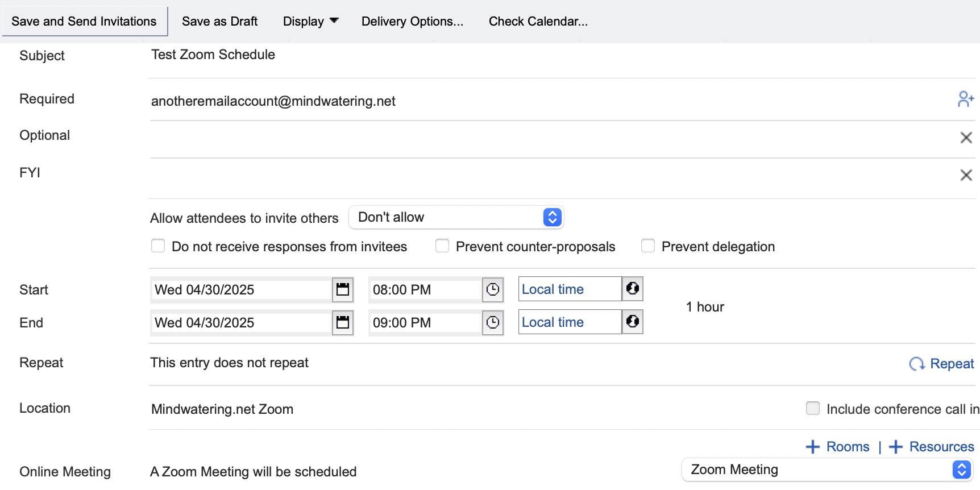This screenshot has height=490, width=980.
Task: Click Check Calendar in the toolbar
Action: (538, 22)
